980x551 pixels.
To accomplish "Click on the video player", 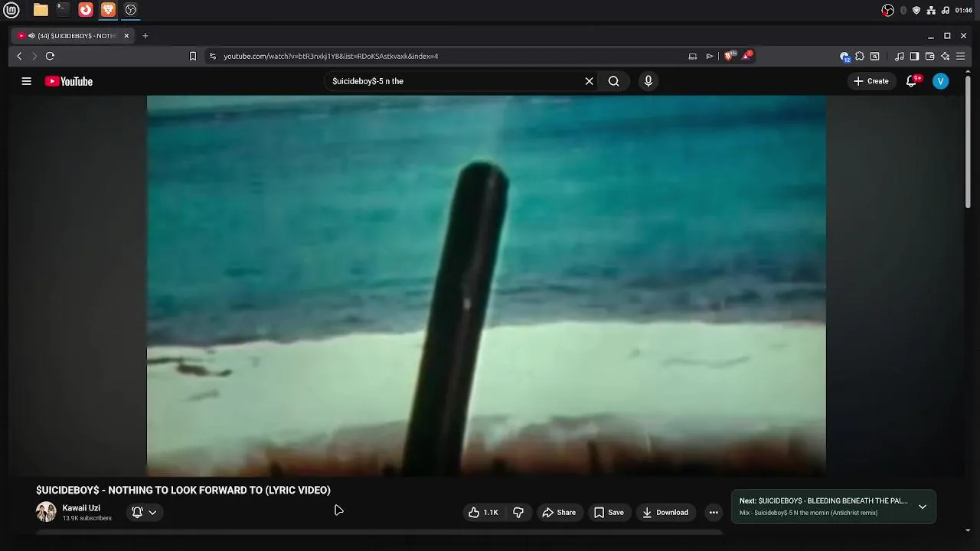I will pyautogui.click(x=486, y=285).
